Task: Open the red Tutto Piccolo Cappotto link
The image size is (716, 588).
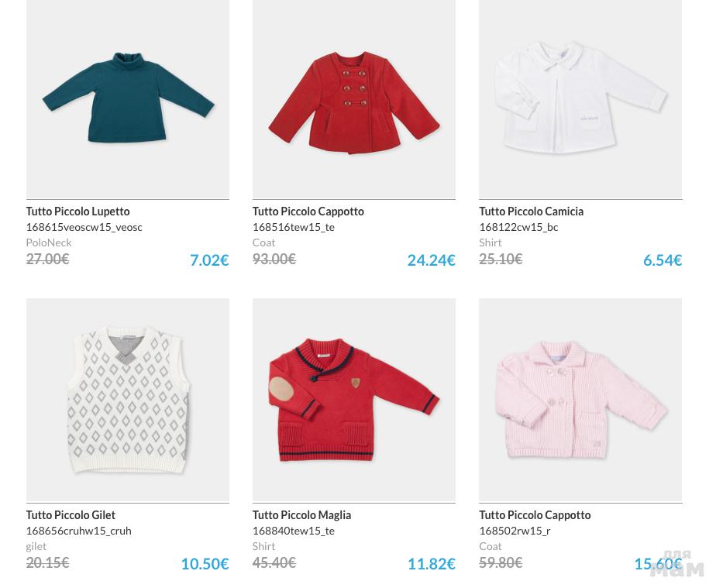Action: [x=308, y=211]
